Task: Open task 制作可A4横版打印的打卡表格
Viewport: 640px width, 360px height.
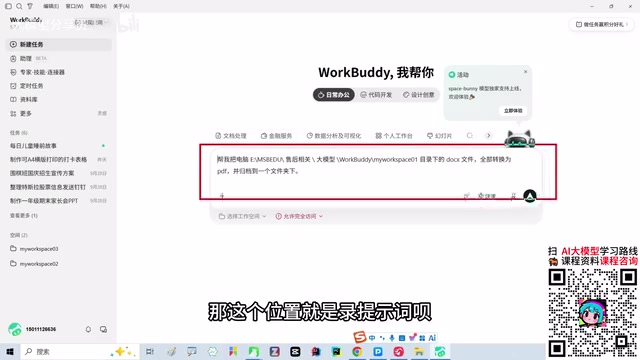Action: 59,160
